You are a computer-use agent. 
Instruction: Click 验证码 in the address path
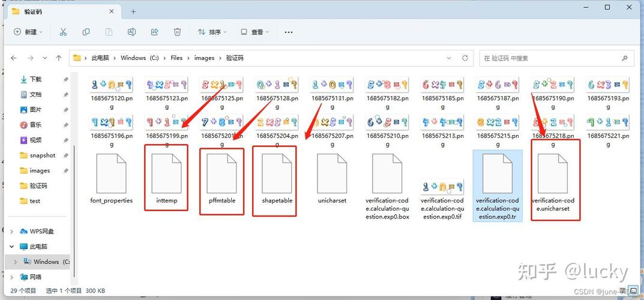tap(235, 58)
